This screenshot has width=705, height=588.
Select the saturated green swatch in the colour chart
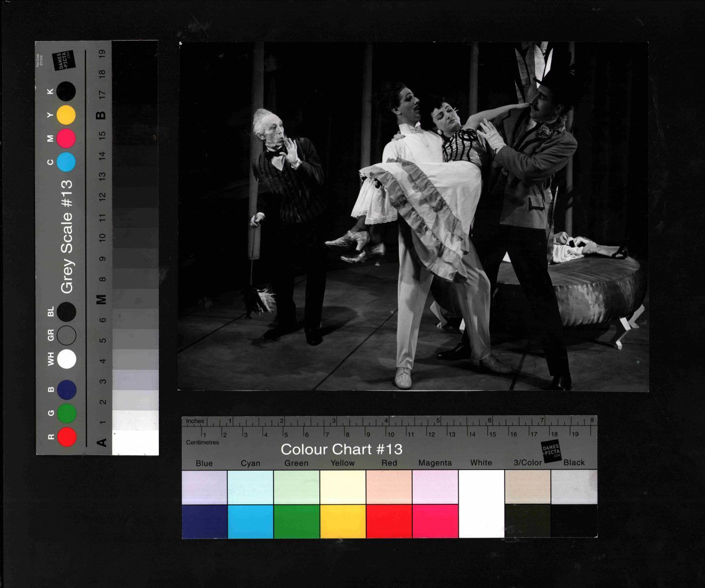tap(297, 521)
